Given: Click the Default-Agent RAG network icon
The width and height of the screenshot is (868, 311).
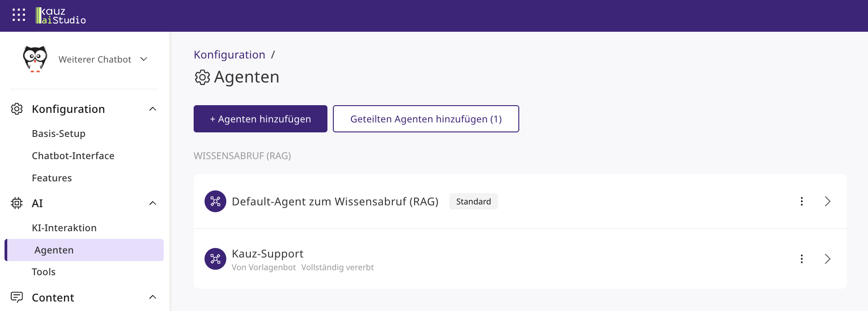Looking at the screenshot, I should 215,201.
